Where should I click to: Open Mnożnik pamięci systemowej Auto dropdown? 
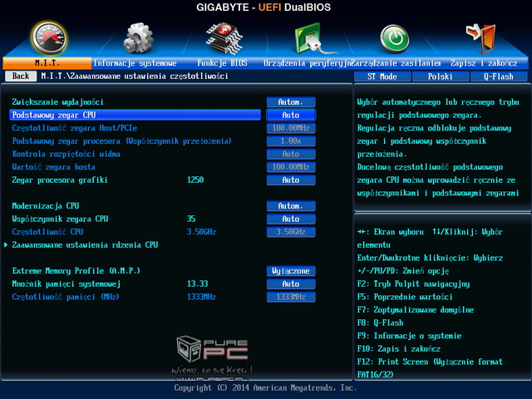291,284
